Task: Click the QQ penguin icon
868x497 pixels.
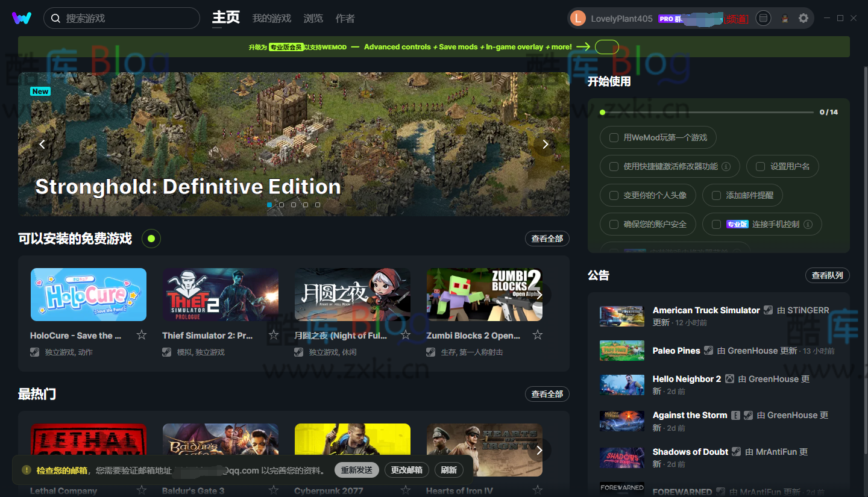Action: 784,18
